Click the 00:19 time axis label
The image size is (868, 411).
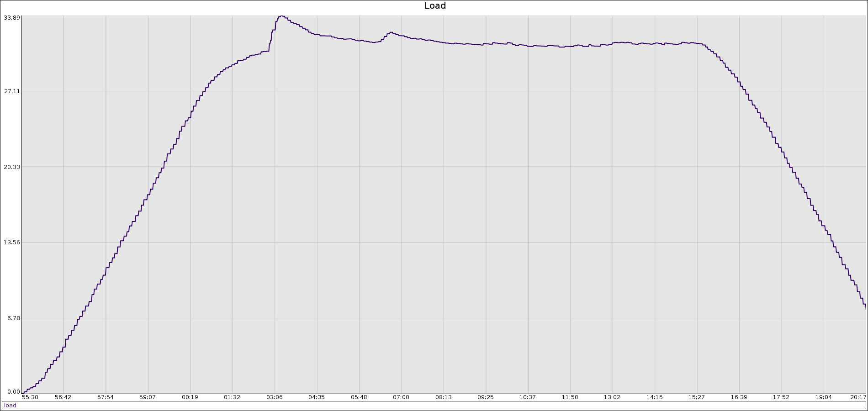(190, 397)
